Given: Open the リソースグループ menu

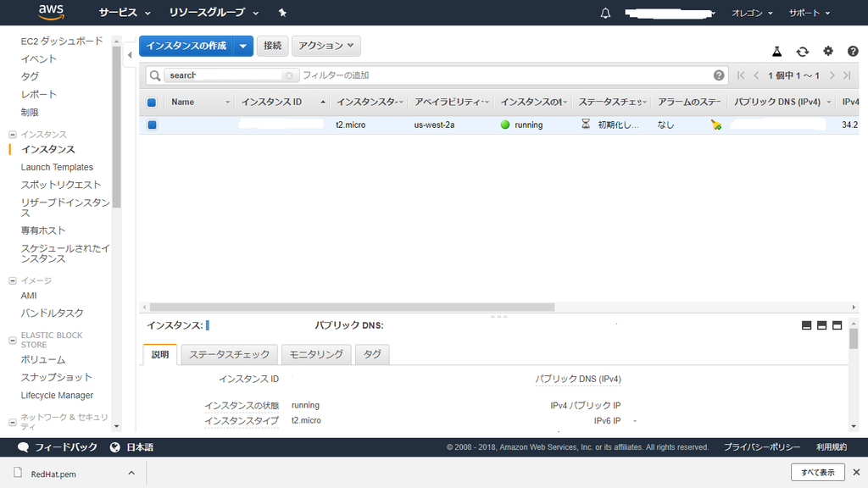Looking at the screenshot, I should tap(206, 13).
